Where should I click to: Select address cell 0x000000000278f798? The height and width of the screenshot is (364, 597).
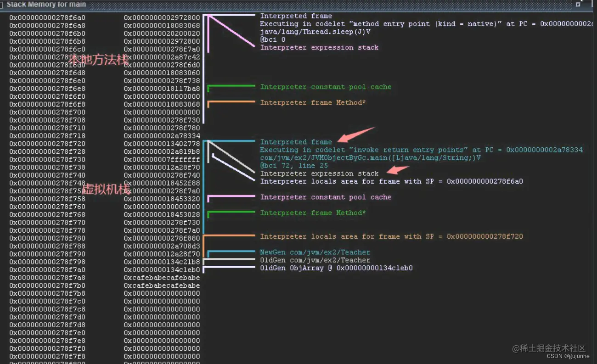coord(47,262)
